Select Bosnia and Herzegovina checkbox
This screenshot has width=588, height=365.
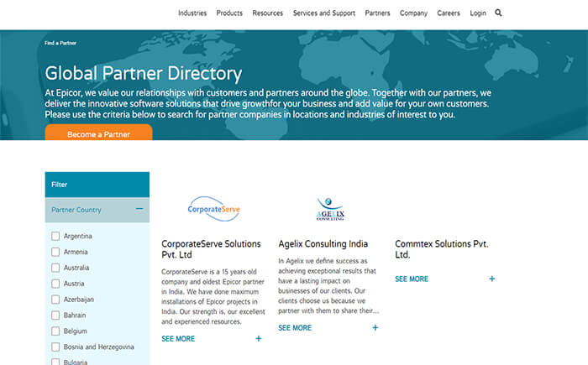(x=55, y=347)
